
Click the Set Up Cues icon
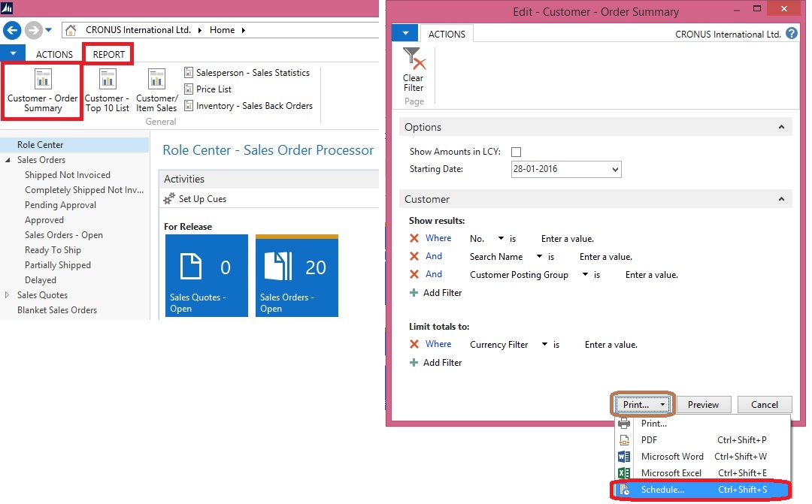click(x=169, y=199)
